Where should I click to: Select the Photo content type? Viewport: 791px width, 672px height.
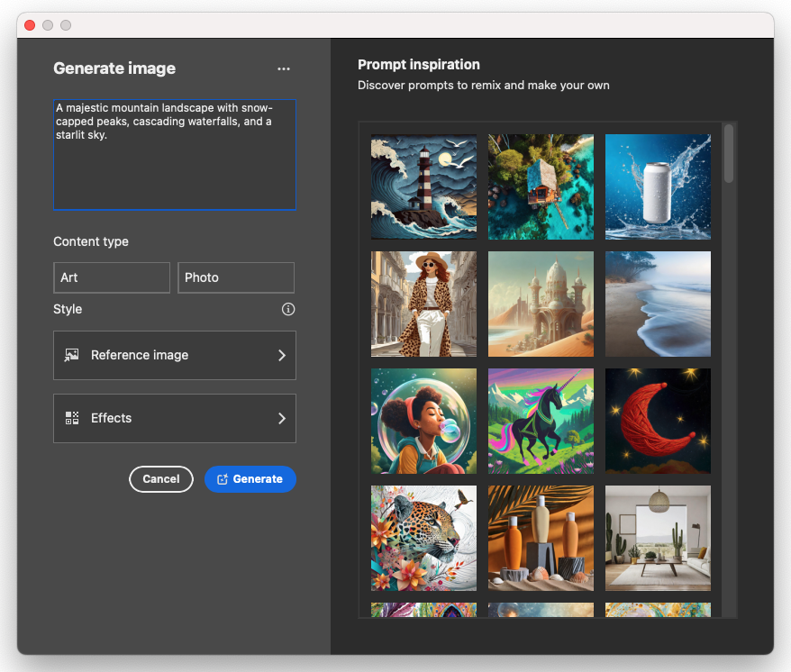235,277
